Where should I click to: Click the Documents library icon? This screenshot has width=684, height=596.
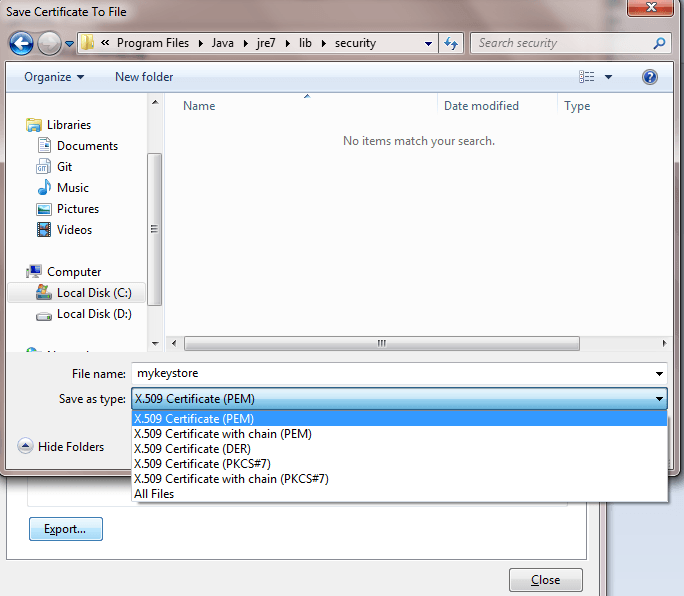click(x=44, y=145)
